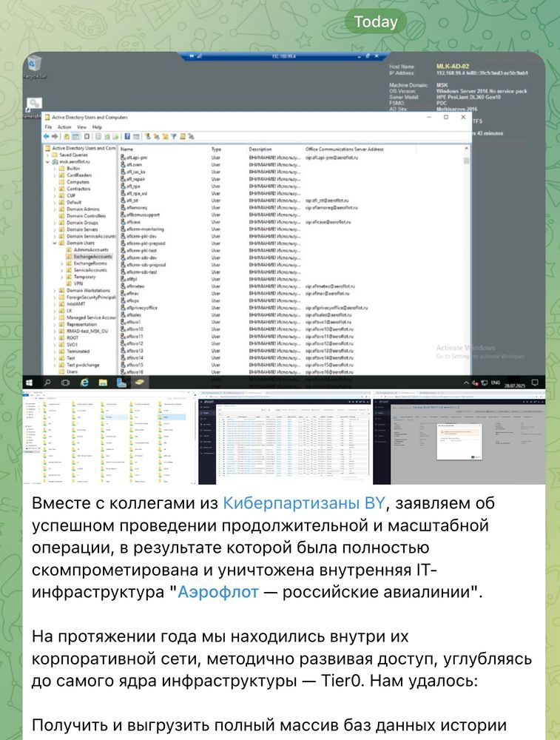Click the scrollbar up arrow in the user list

(x=467, y=149)
